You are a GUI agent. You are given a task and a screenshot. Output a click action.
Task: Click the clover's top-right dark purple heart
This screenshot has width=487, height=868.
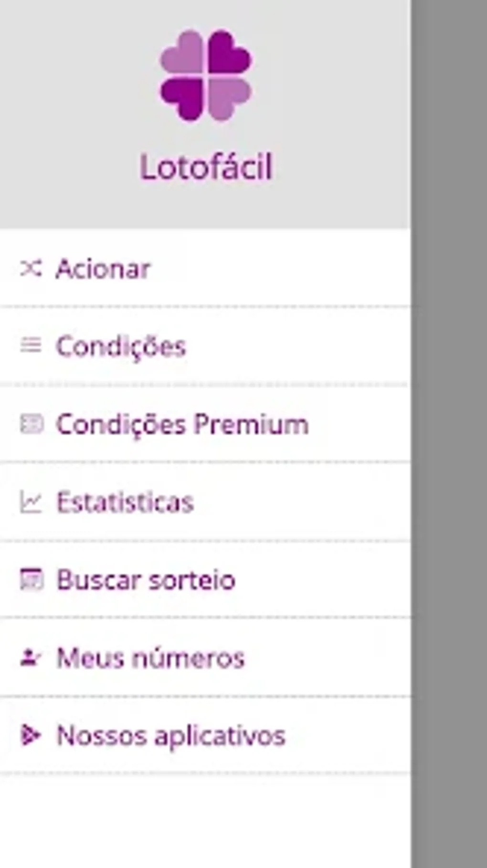tap(229, 53)
